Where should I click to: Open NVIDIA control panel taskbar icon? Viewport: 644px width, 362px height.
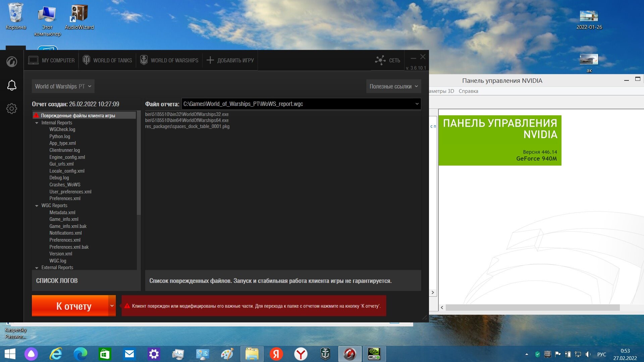pos(374,354)
